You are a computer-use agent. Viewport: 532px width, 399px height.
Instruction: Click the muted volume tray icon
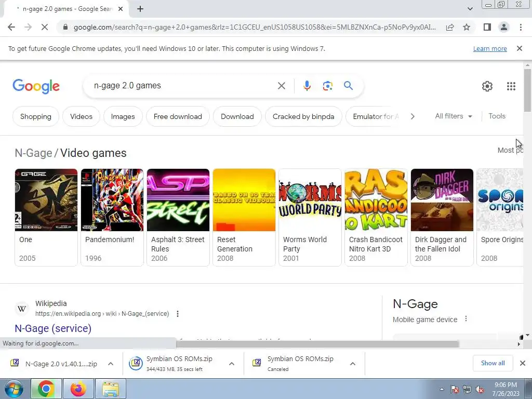click(480, 389)
